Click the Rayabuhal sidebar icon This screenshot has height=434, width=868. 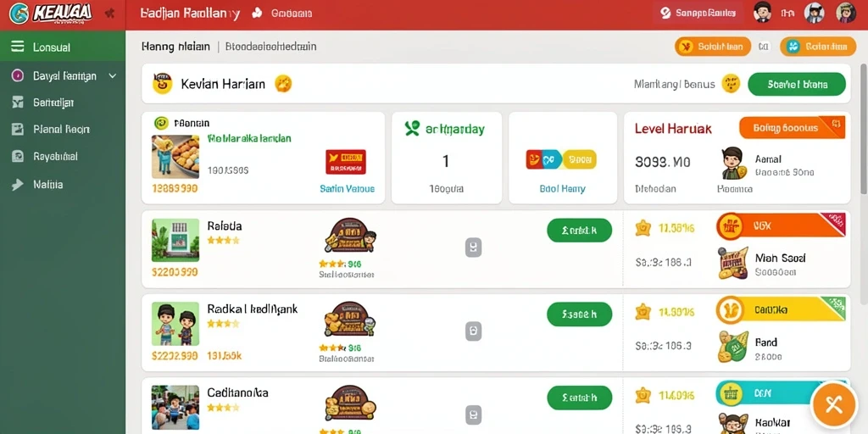click(x=18, y=156)
